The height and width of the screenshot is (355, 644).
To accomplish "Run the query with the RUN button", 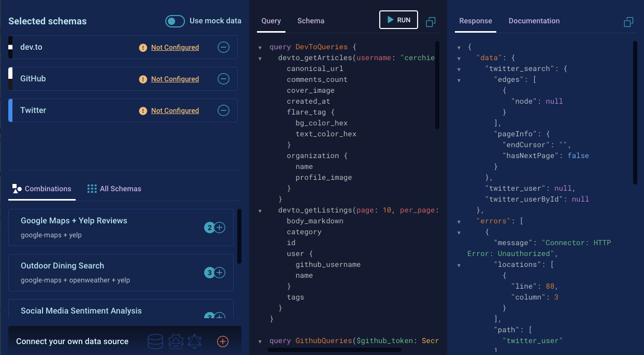I will 398,20.
